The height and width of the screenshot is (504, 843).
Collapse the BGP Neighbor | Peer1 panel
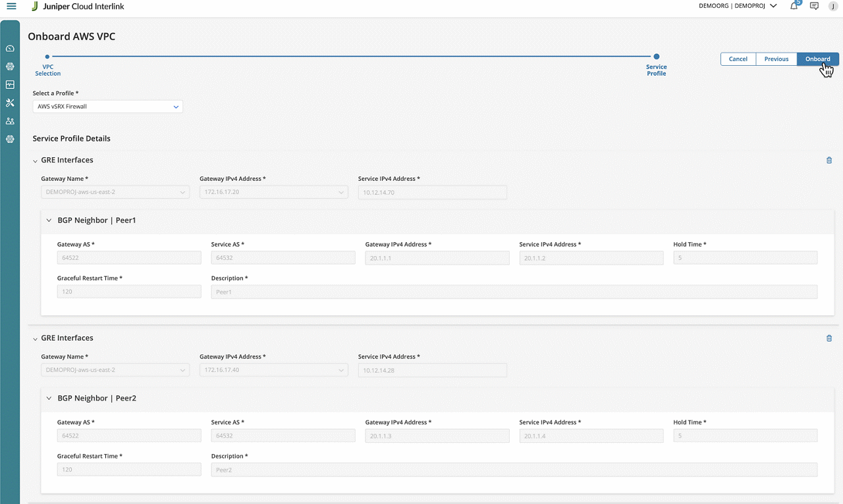[49, 220]
